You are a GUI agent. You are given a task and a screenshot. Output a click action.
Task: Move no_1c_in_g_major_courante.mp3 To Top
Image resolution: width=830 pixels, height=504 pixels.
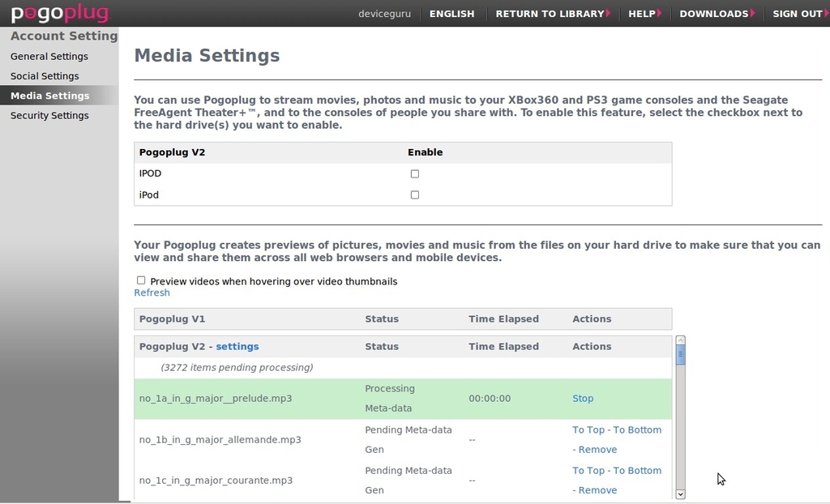pos(588,471)
